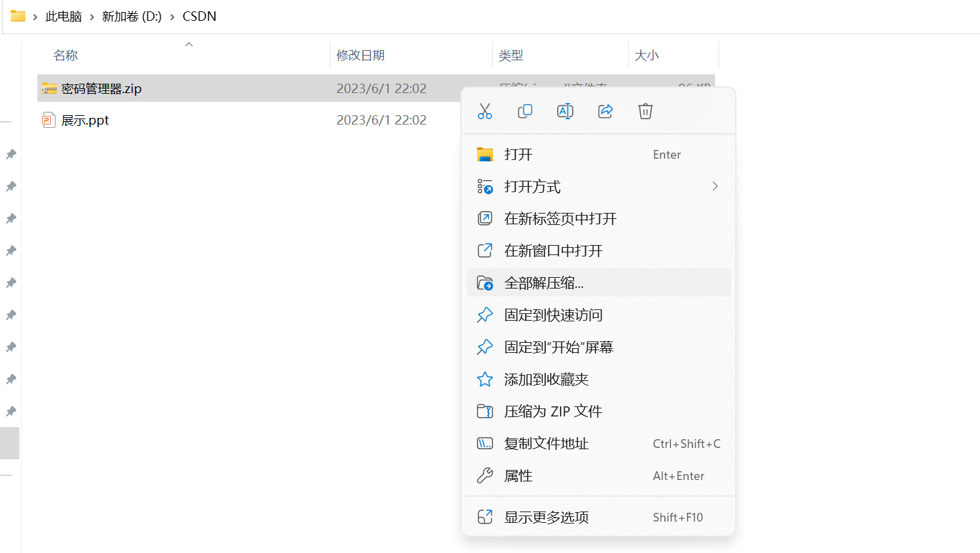Choose 压缩为 ZIP 文件 option
Viewport: 980px width, 553px height.
(599, 411)
